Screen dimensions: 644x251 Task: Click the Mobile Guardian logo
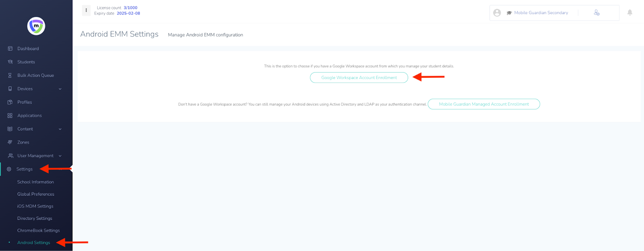click(36, 26)
